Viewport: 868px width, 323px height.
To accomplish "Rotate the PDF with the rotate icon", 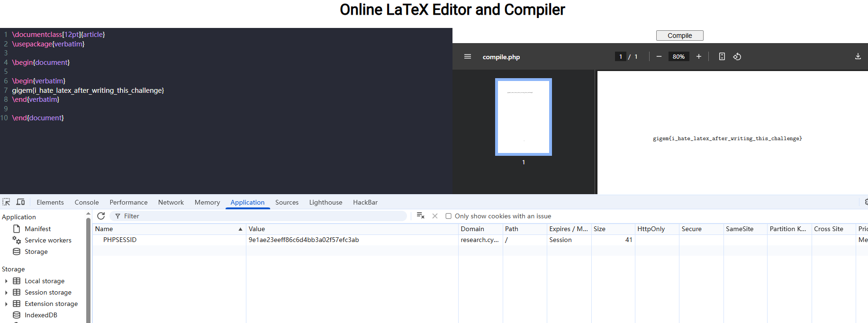I will tap(737, 57).
